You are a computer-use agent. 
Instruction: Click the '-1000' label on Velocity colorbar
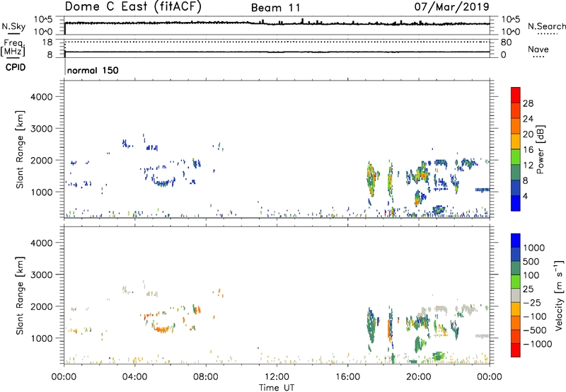tap(538, 344)
